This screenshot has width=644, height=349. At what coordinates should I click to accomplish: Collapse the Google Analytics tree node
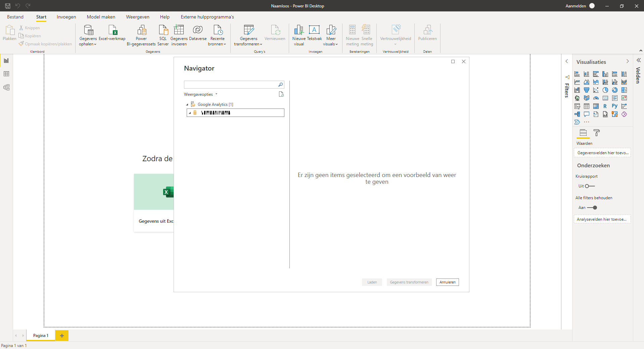(187, 104)
